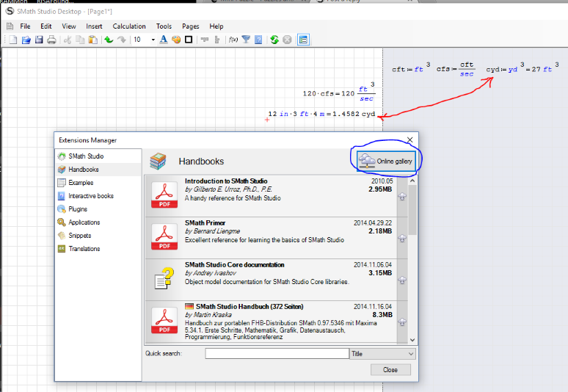
Task: Click the Online gallery button
Action: [x=387, y=161]
